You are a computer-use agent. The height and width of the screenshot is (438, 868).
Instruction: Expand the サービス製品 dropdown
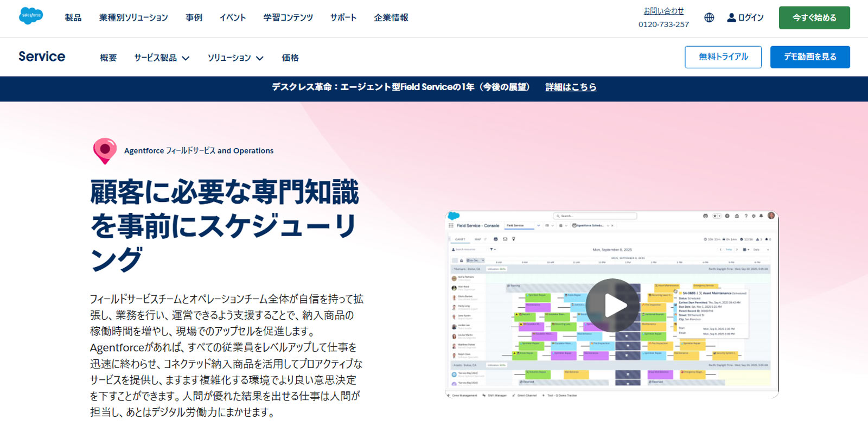tap(162, 58)
